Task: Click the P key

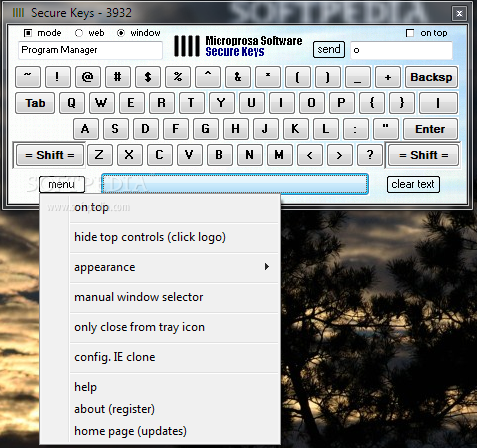Action: click(342, 103)
